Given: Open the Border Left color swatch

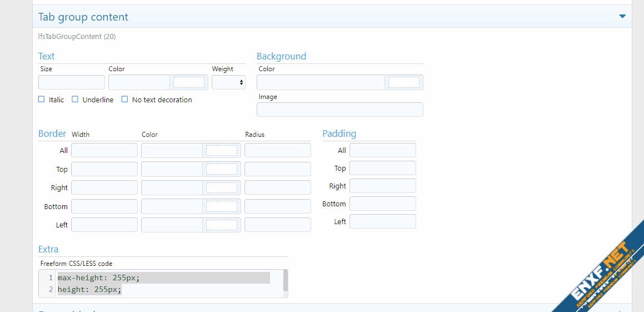Looking at the screenshot, I should tap(221, 225).
